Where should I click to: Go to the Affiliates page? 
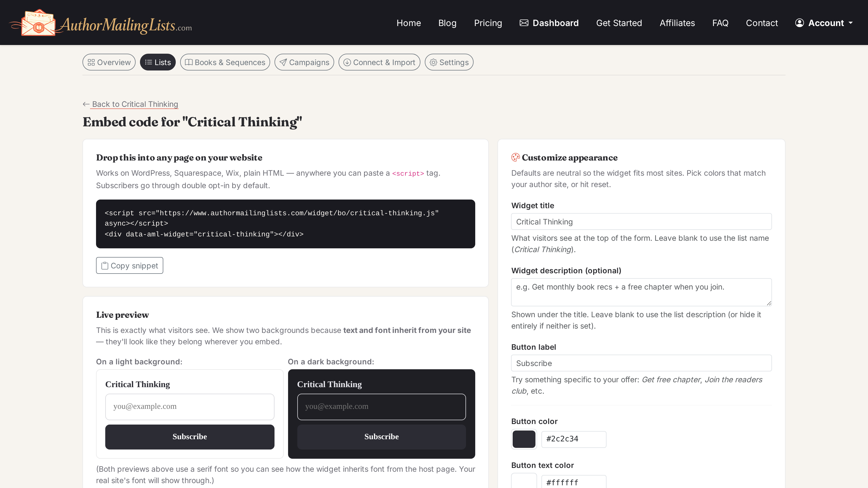pos(677,23)
